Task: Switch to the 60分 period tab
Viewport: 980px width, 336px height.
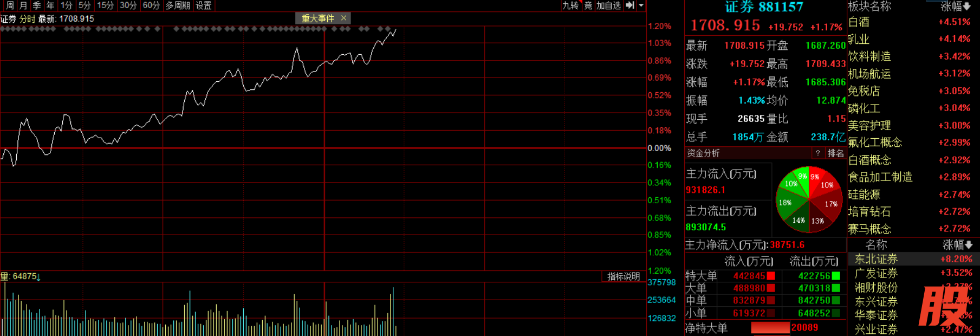Action: point(151,5)
